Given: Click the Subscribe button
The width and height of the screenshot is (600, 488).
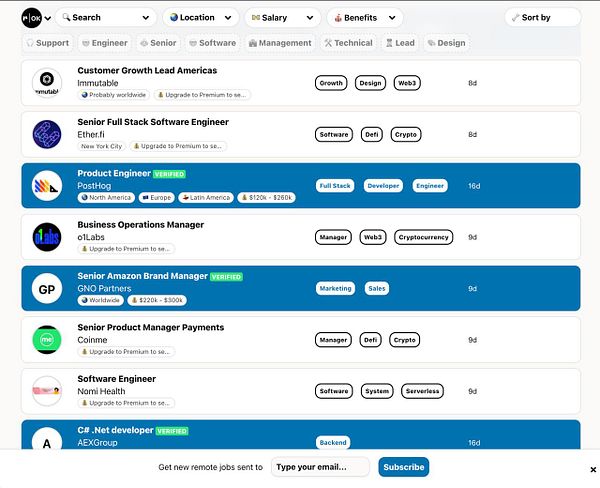Looking at the screenshot, I should click(404, 467).
